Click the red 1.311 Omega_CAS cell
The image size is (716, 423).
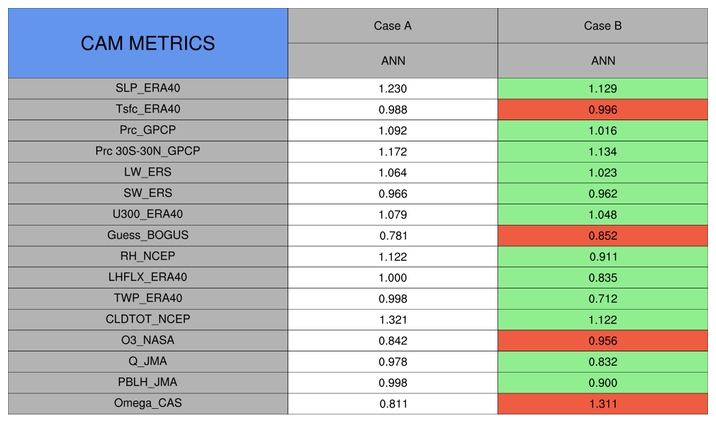[x=603, y=403]
